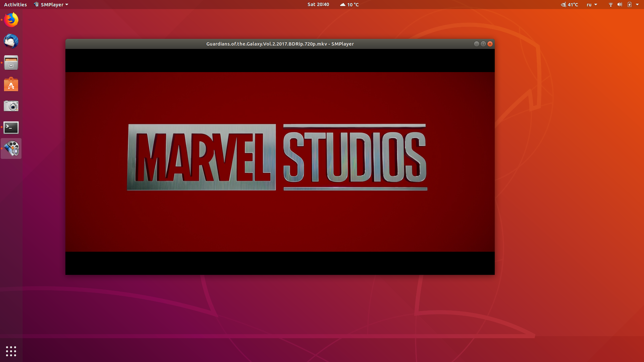Expand the ru keyboard layout menu
This screenshot has height=362, width=644.
592,4
